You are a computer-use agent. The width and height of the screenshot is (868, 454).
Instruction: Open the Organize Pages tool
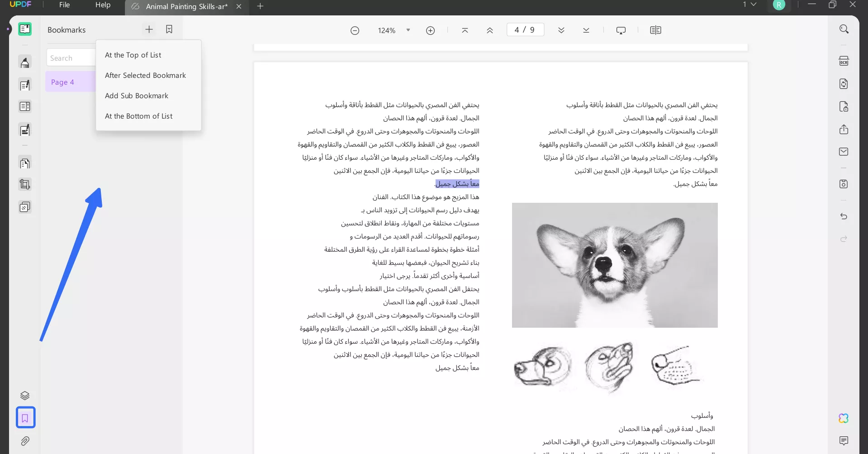(25, 163)
